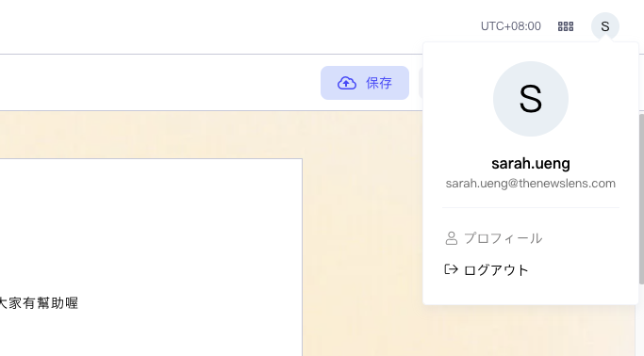644x356 pixels.
Task: Click empty header area left of UTC+08:00
Action: pos(239,26)
